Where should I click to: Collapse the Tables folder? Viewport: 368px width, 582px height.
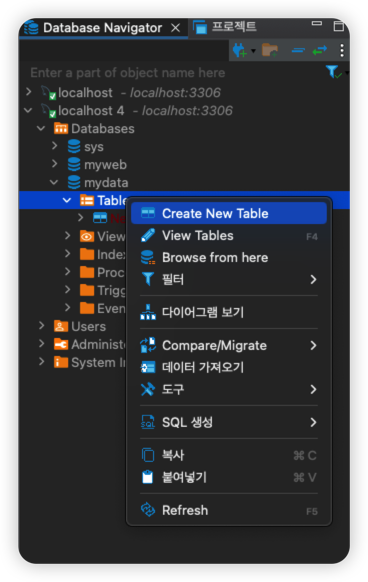(x=67, y=200)
